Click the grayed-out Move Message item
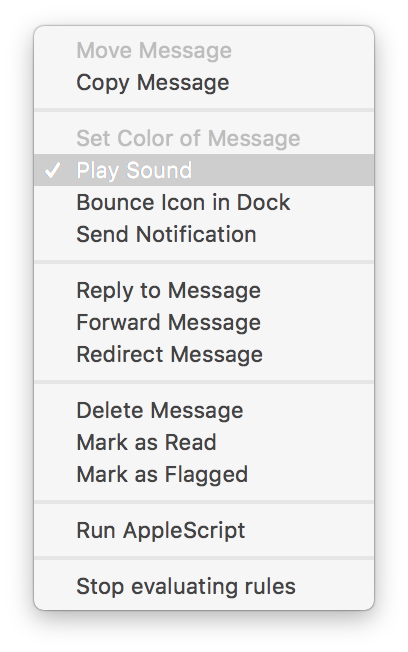408x652 pixels. 204,50
